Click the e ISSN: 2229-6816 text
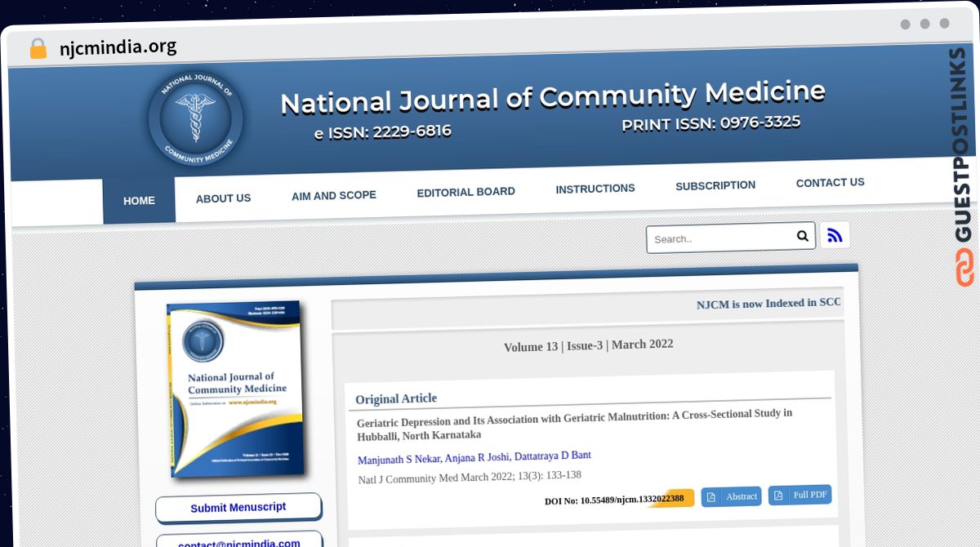 [x=382, y=131]
